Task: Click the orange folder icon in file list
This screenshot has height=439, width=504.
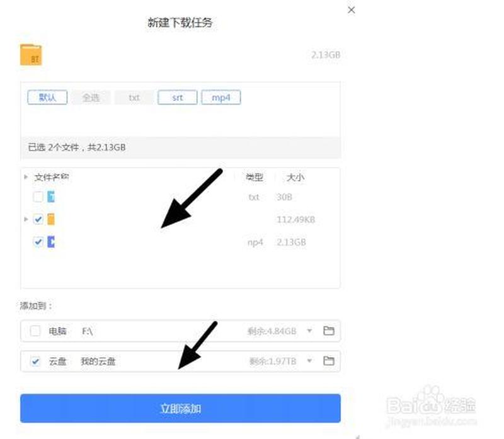Action: (x=51, y=219)
